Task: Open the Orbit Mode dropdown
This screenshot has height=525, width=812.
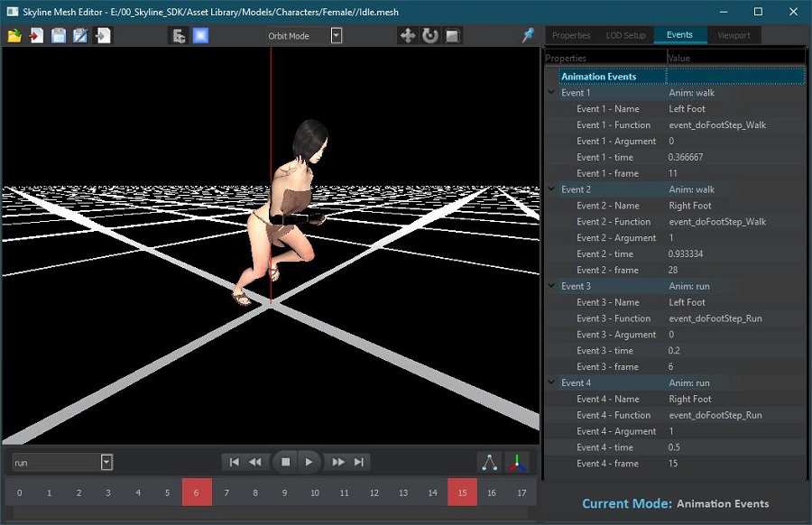Action: 336,36
